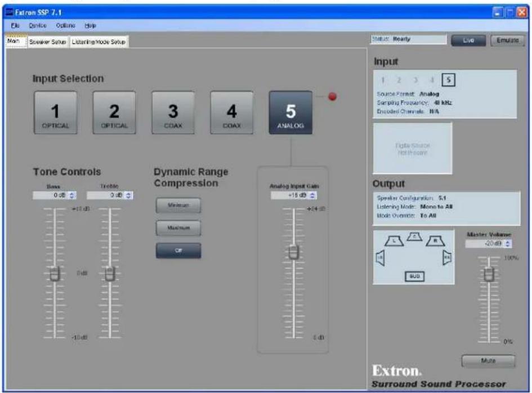532x393 pixels.
Task: Click input indicator 2 in Input panel
Action: 399,80
